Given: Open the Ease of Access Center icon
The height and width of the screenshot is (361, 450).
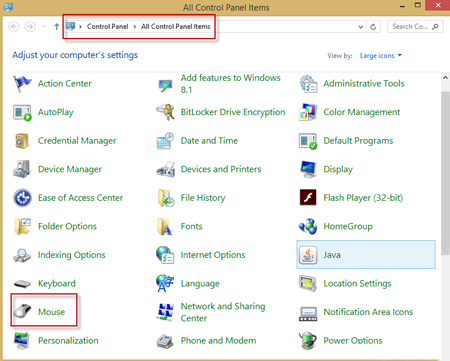Looking at the screenshot, I should 22,198.
